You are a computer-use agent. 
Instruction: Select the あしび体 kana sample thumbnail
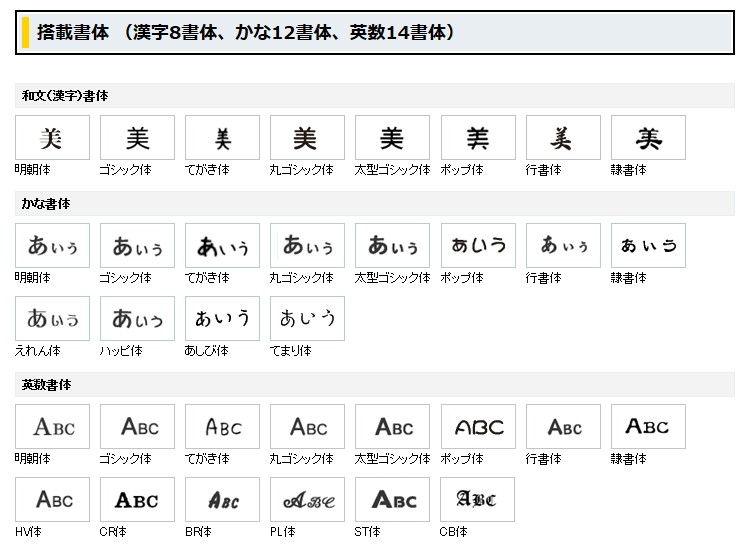click(222, 319)
